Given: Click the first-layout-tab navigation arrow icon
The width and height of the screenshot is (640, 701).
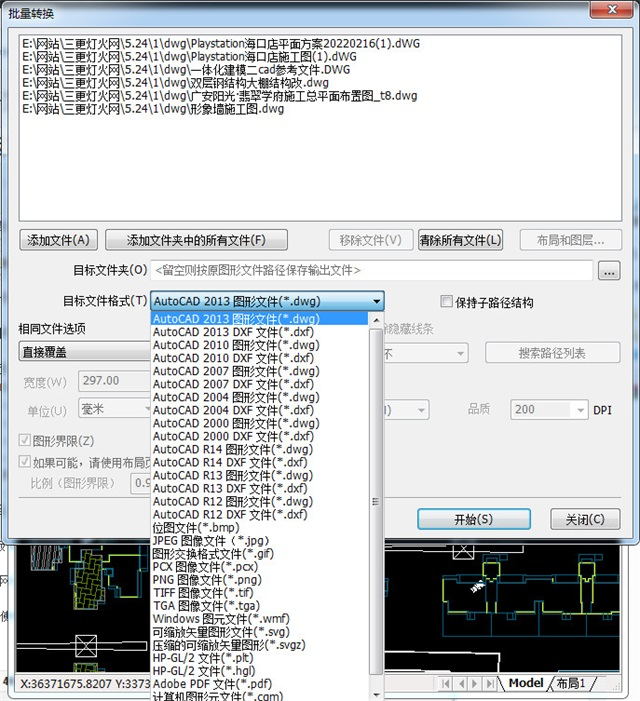Looking at the screenshot, I should pos(445,683).
